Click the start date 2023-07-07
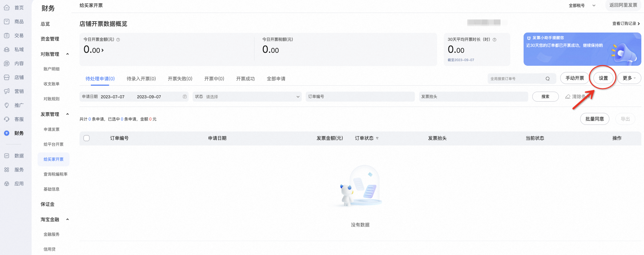Image resolution: width=644 pixels, height=255 pixels. (112, 97)
